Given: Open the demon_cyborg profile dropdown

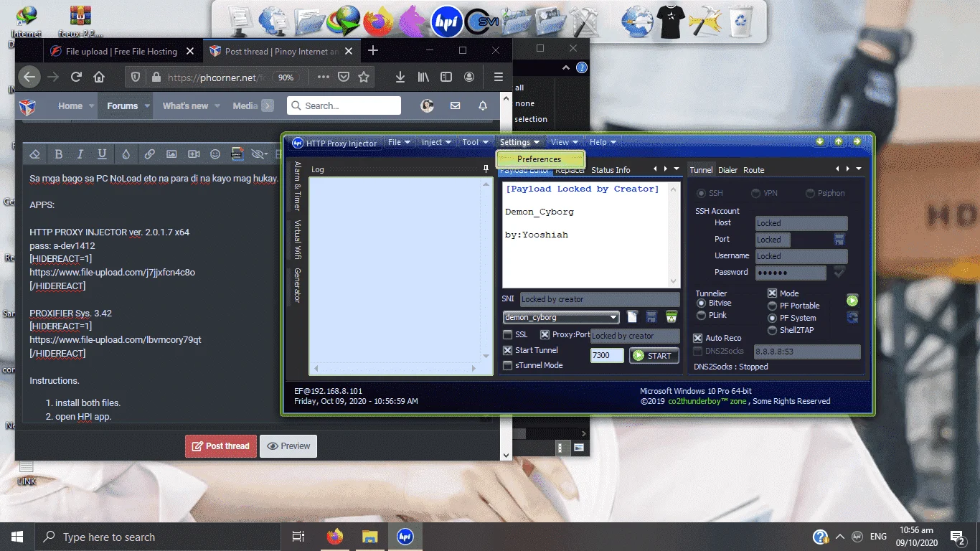Looking at the screenshot, I should (613, 317).
